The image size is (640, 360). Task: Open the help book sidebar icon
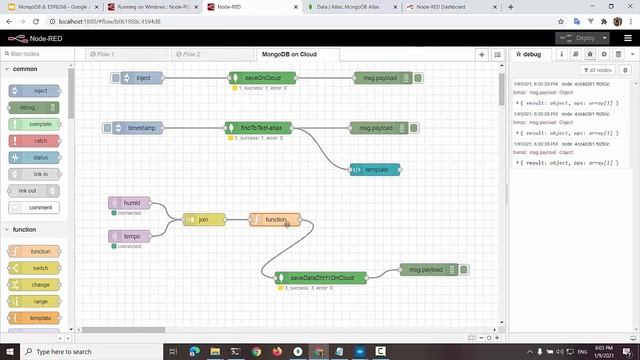(x=576, y=54)
